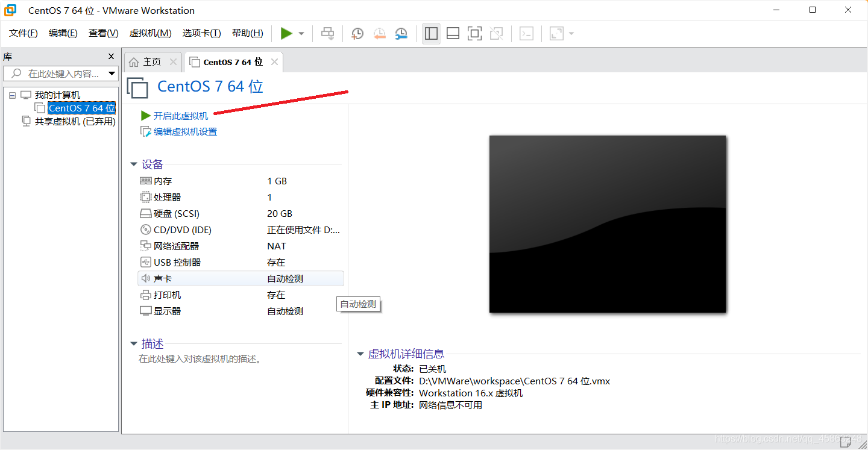Open the snapshot manager toolbar icon
Screen dimensions: 868x450
tap(401, 34)
